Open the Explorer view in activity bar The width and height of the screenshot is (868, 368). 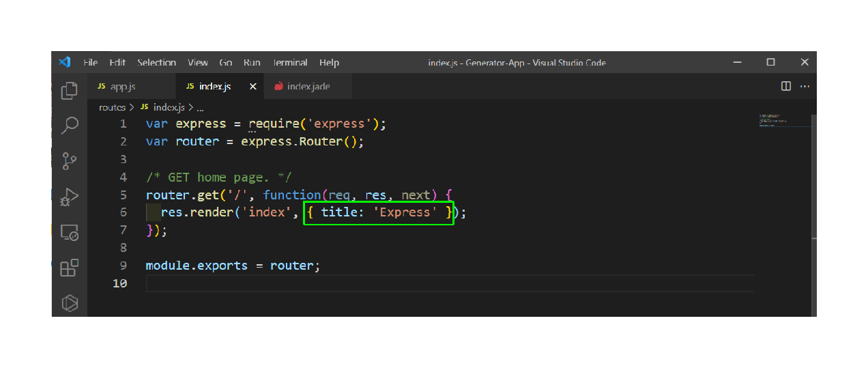pos(70,91)
